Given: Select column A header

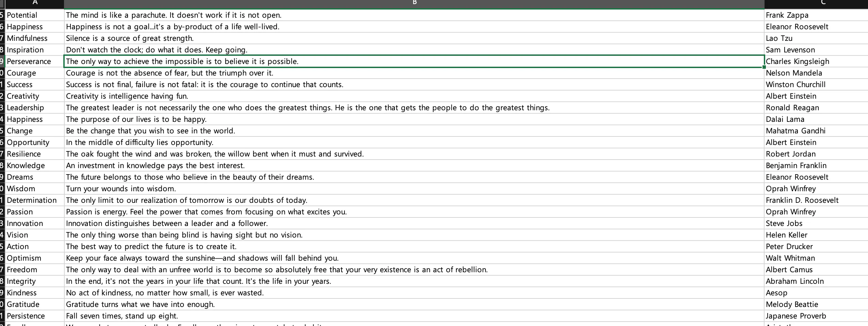Looking at the screenshot, I should click(x=34, y=3).
